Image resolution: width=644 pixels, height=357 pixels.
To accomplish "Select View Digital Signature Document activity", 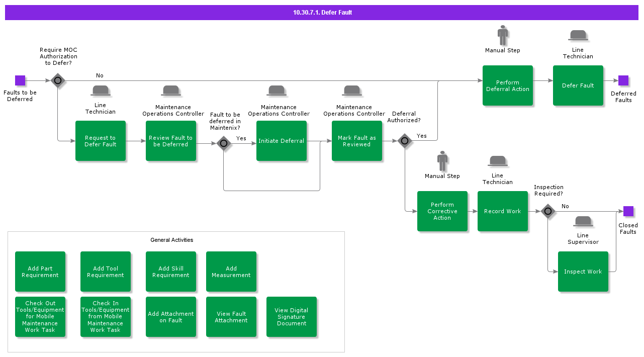I will point(292,317).
